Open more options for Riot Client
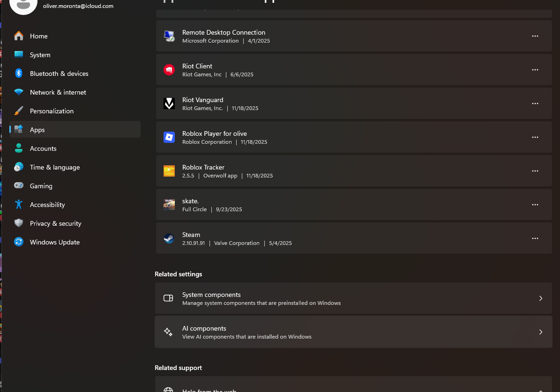 [535, 70]
